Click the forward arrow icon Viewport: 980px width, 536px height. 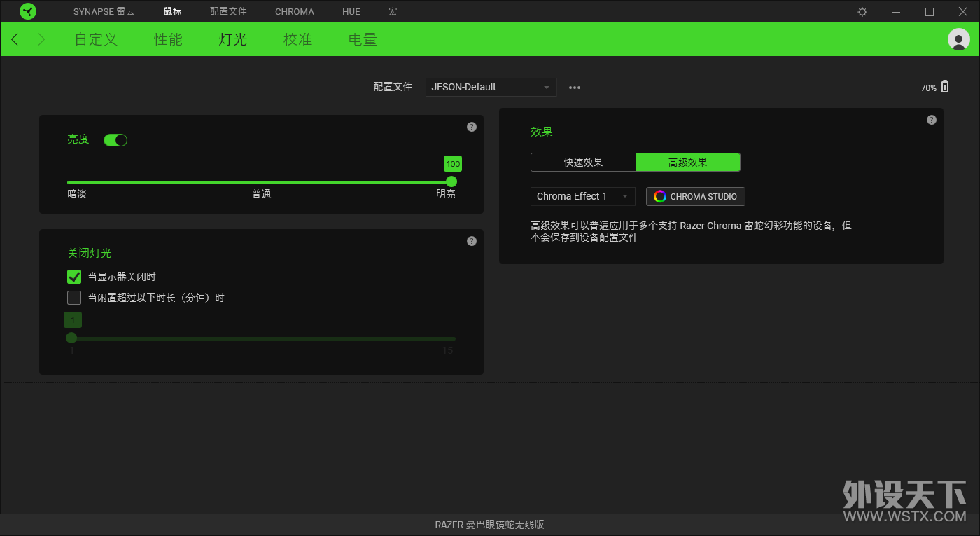pos(41,39)
